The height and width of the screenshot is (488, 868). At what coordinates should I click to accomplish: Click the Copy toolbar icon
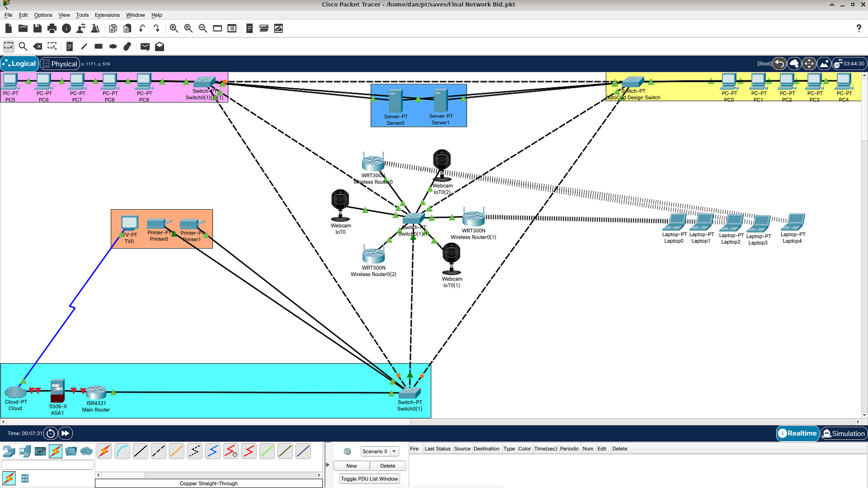(113, 28)
